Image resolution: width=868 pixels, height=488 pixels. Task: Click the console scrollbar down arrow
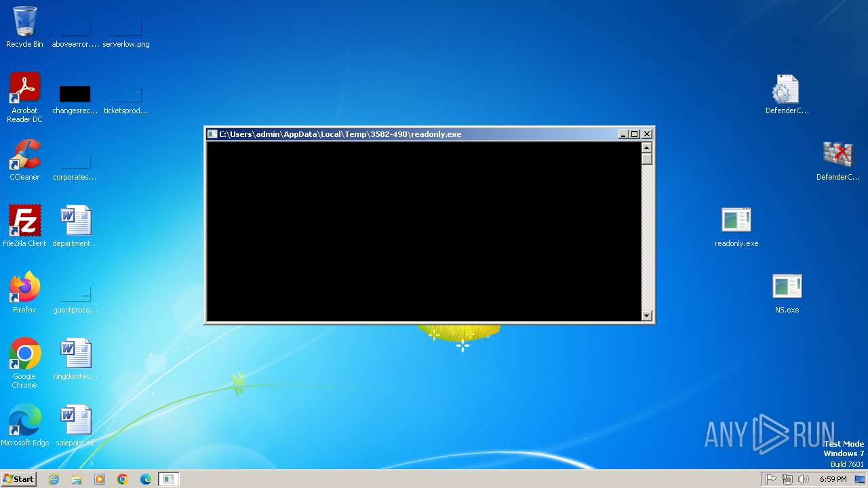pyautogui.click(x=646, y=315)
